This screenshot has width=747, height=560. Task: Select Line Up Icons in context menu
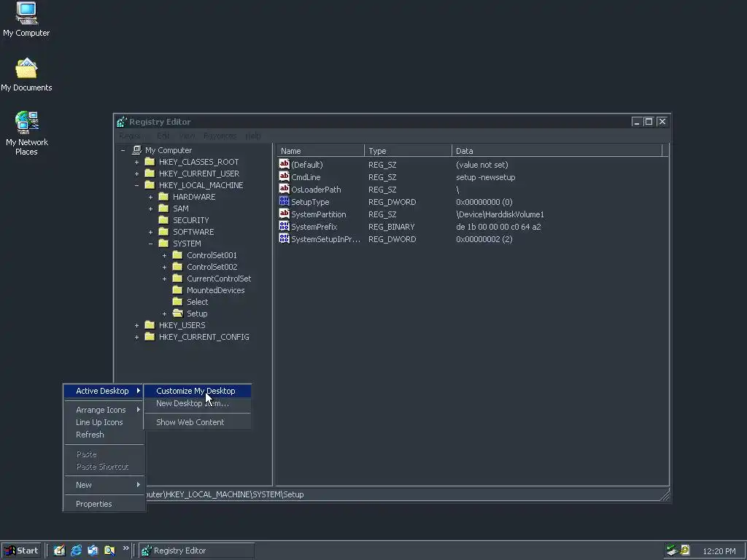click(x=104, y=422)
